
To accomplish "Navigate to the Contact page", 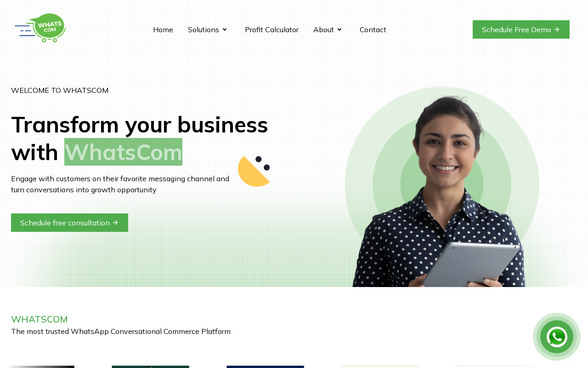I will [x=373, y=29].
